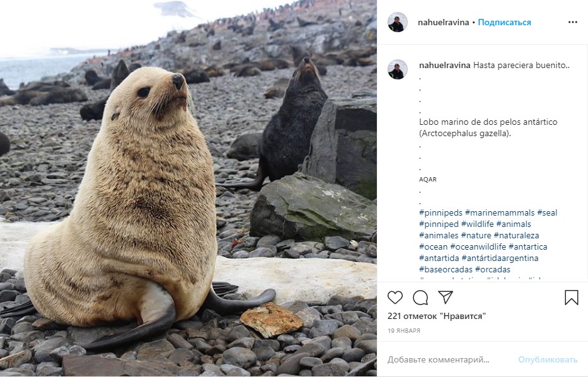The width and height of the screenshot is (588, 377).
Task: Click the add comment input field
Action: 441,359
